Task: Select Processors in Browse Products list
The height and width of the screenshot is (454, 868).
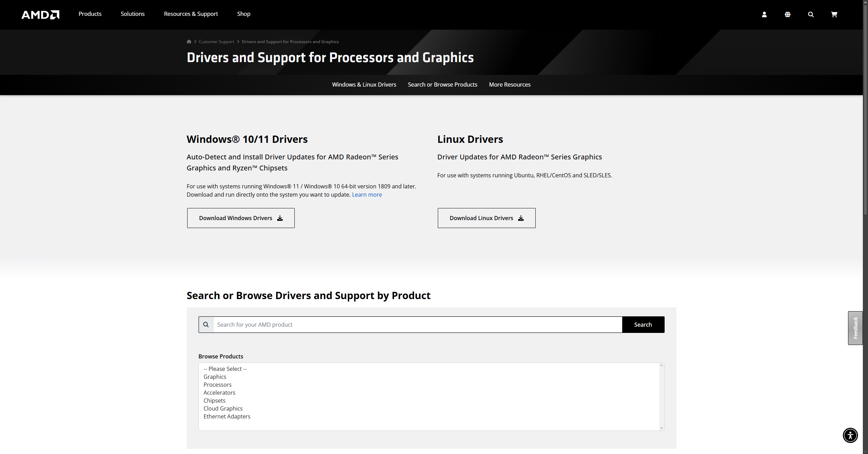Action: [217, 385]
